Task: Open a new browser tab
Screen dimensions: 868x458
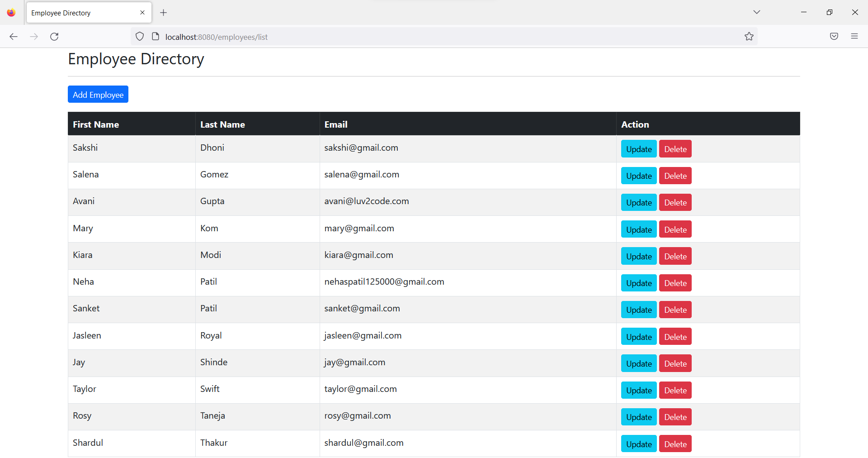Action: (164, 13)
